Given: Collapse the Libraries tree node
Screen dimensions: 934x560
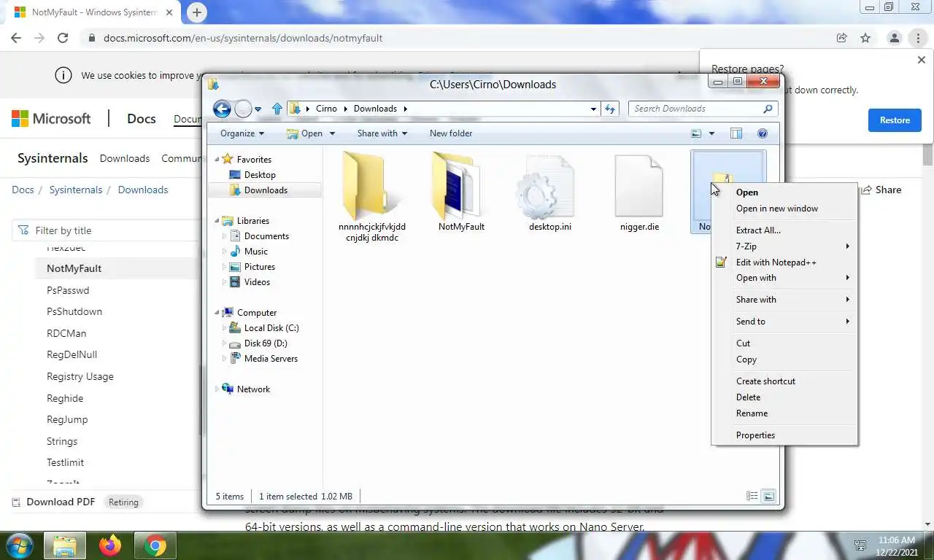Looking at the screenshot, I should click(x=217, y=220).
